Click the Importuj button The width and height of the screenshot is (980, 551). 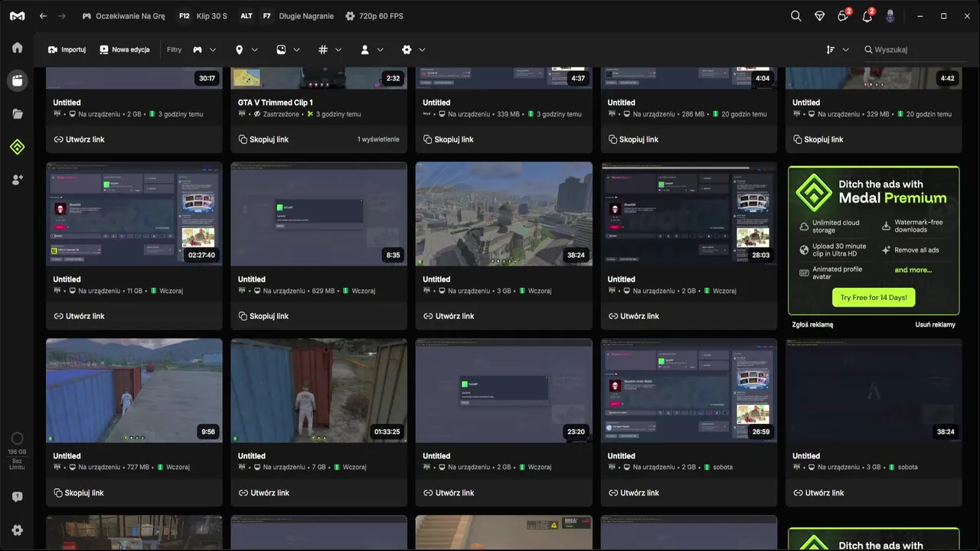pyautogui.click(x=67, y=50)
